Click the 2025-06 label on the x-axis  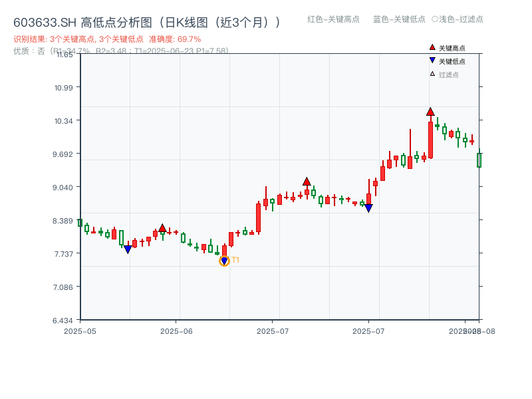(x=176, y=329)
